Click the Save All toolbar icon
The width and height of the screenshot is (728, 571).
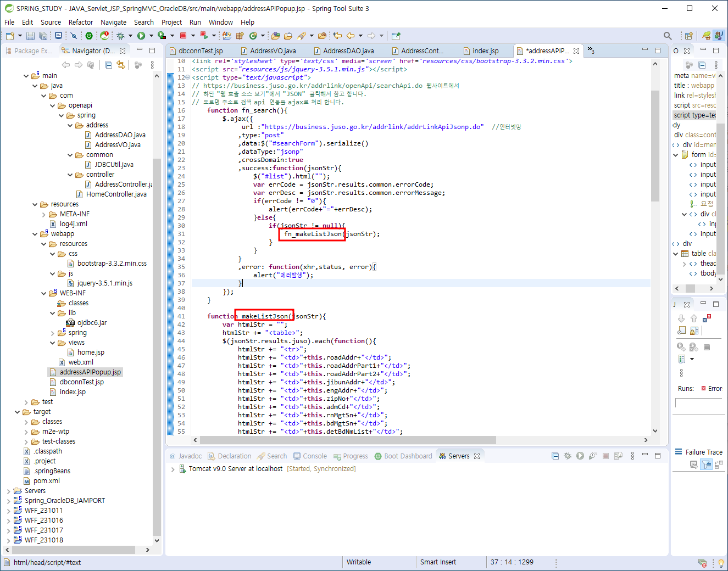pyautogui.click(x=43, y=36)
